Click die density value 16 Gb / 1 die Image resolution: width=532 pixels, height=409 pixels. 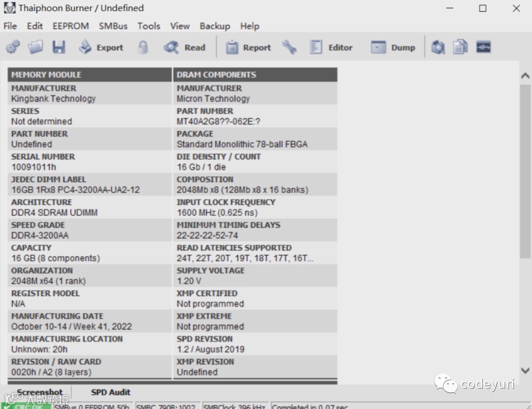(x=201, y=167)
